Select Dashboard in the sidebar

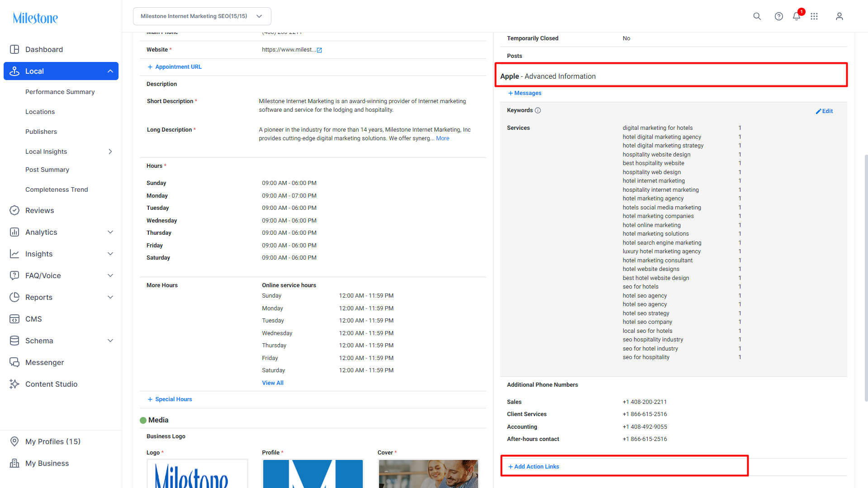pyautogui.click(x=44, y=49)
